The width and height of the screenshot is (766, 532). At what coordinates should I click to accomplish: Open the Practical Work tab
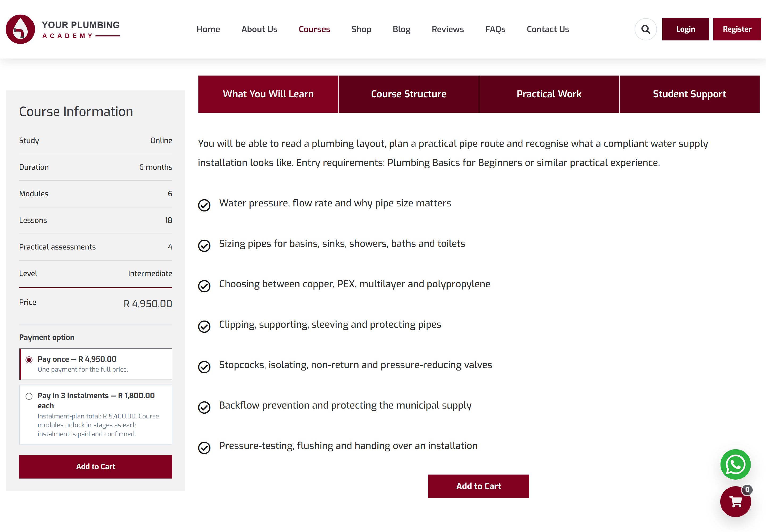(x=549, y=94)
